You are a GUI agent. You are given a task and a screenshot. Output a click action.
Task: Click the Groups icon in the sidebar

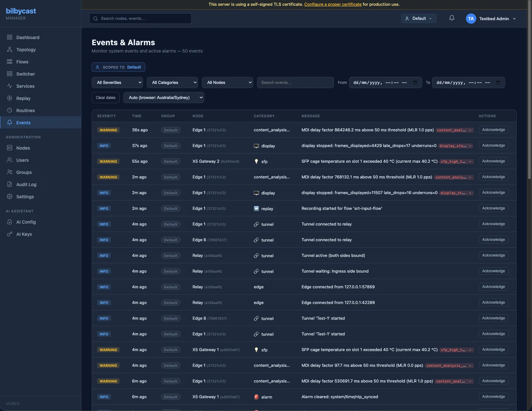tap(10, 172)
